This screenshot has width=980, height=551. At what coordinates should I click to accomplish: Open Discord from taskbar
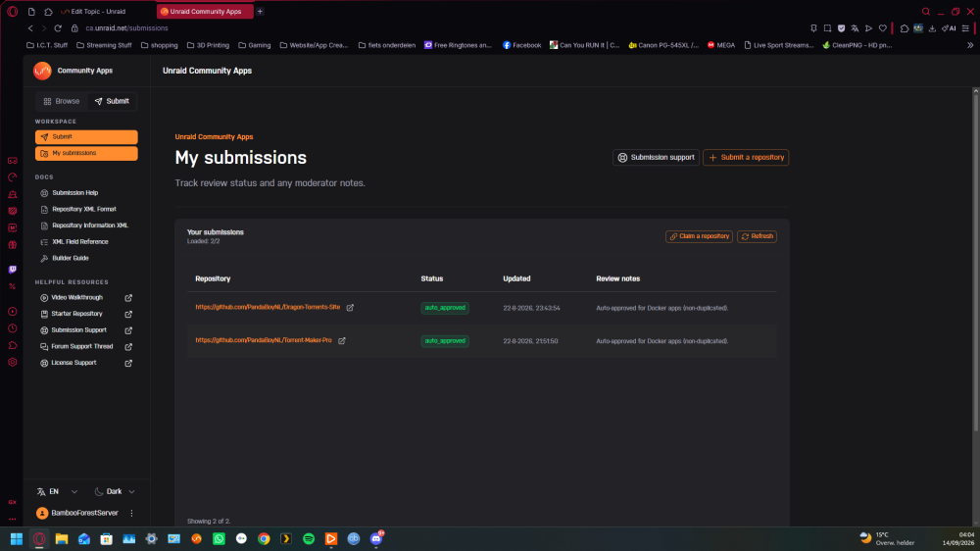click(x=376, y=538)
